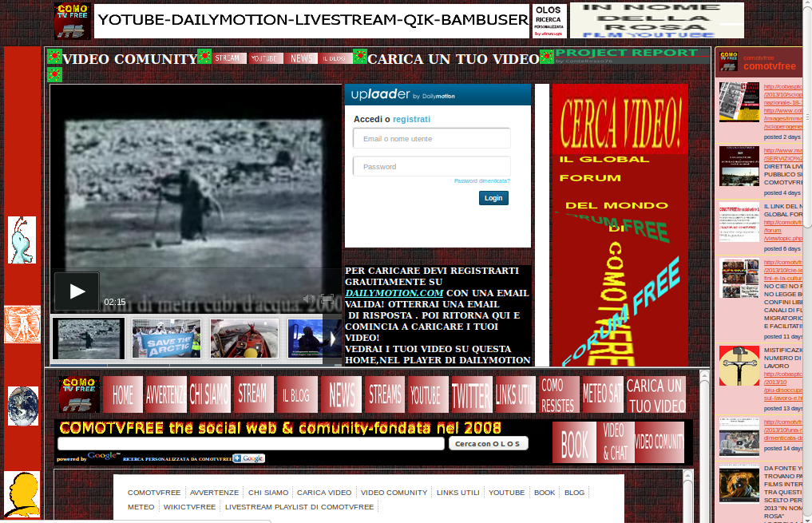Select the first black-and-white water video thumbnail
This screenshot has width=812, height=523.
coord(89,339)
